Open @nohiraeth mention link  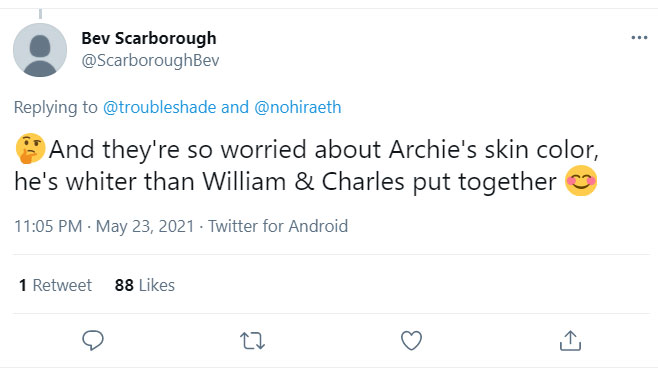click(298, 107)
